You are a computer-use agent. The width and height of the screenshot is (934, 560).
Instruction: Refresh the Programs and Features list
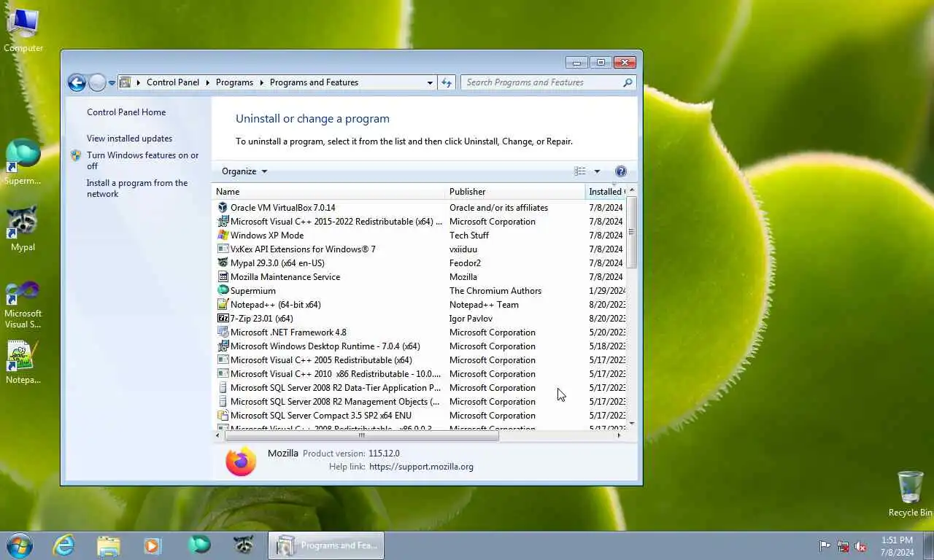point(447,82)
